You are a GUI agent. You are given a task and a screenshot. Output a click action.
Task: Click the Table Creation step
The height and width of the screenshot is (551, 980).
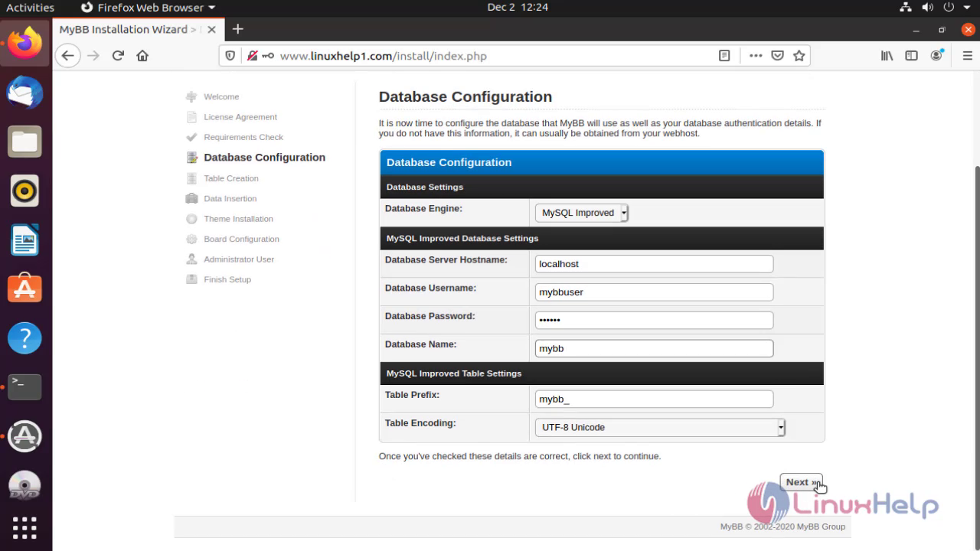(231, 178)
